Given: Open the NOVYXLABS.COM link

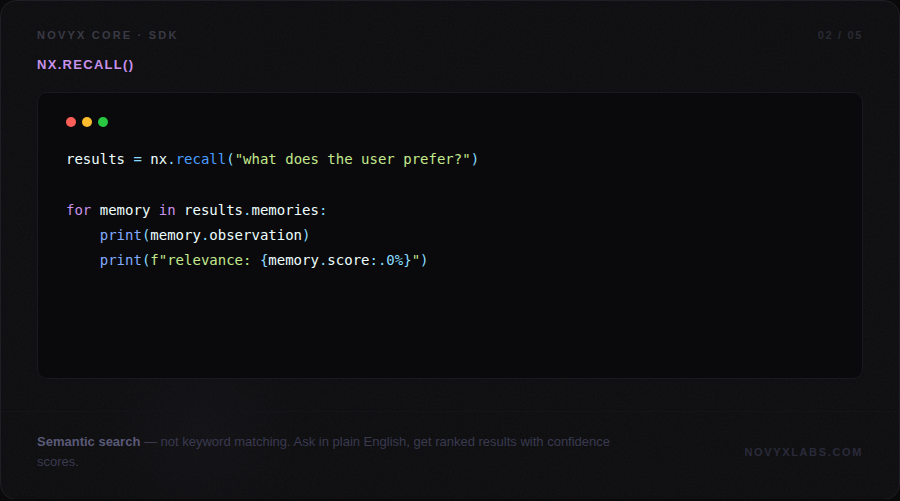Looking at the screenshot, I should pos(803,452).
